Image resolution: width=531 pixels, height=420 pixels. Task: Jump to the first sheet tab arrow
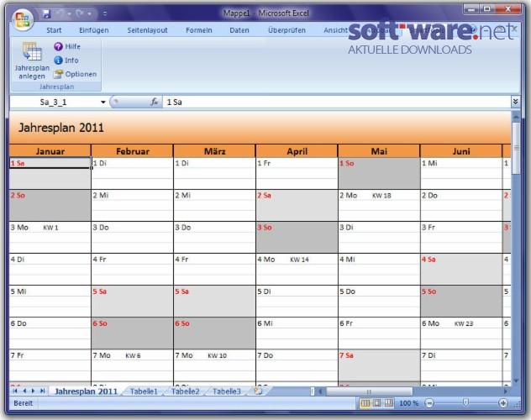[15, 391]
